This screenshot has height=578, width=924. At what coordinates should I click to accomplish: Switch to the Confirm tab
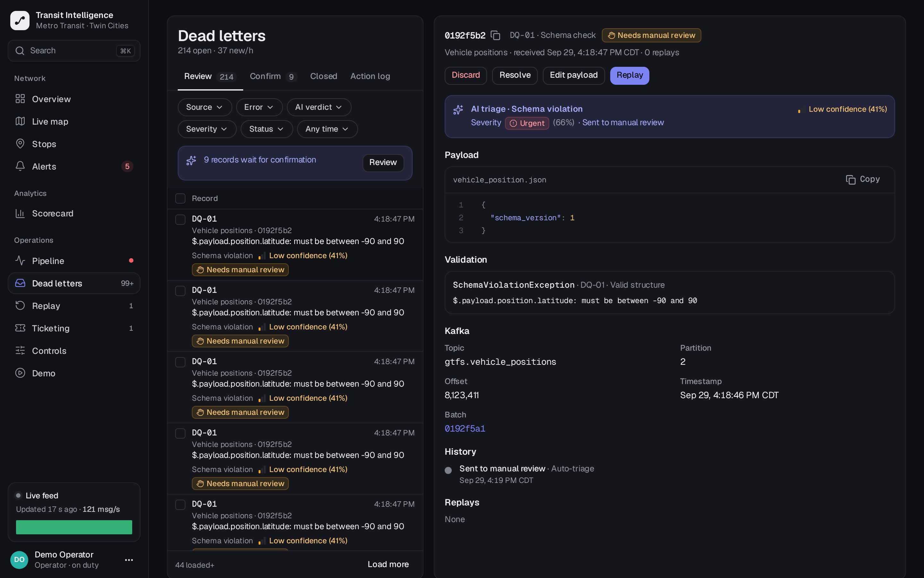pyautogui.click(x=273, y=76)
